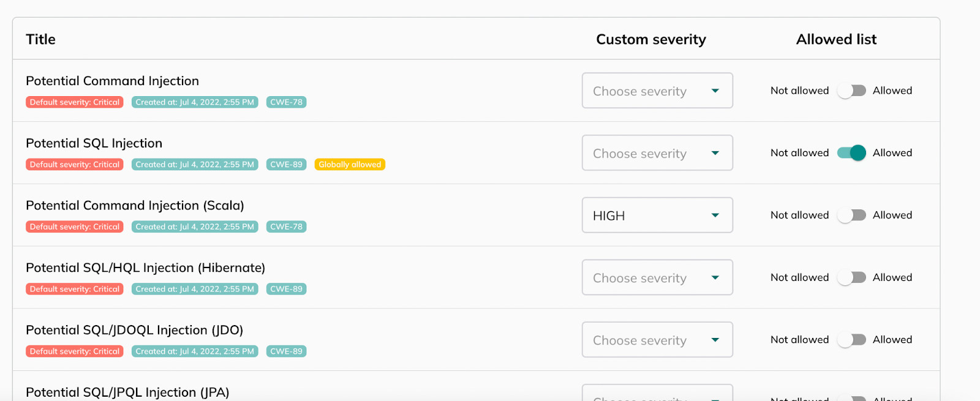The image size is (980, 401).
Task: Toggle allowed switch for SQL/JDOQL Injection (JDO)
Action: 851,340
